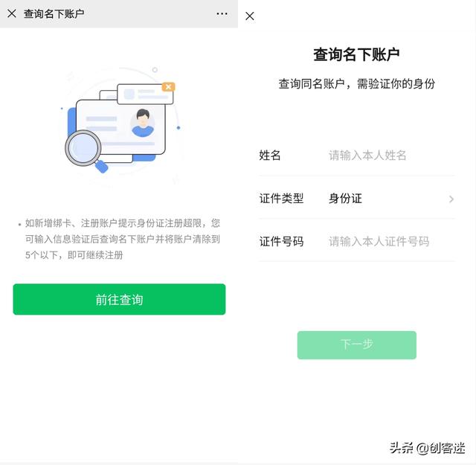Close the left 查询名下账户 page
This screenshot has height=465, width=476.
tap(12, 13)
